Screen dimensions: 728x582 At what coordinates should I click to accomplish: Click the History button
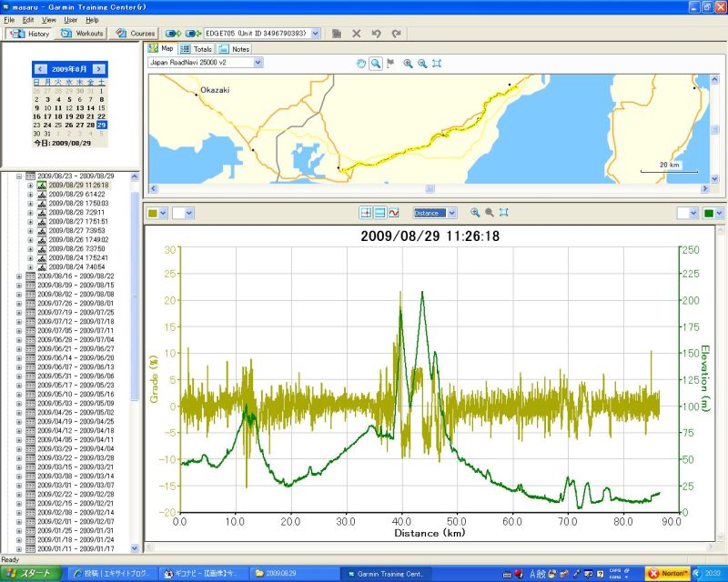(30, 34)
